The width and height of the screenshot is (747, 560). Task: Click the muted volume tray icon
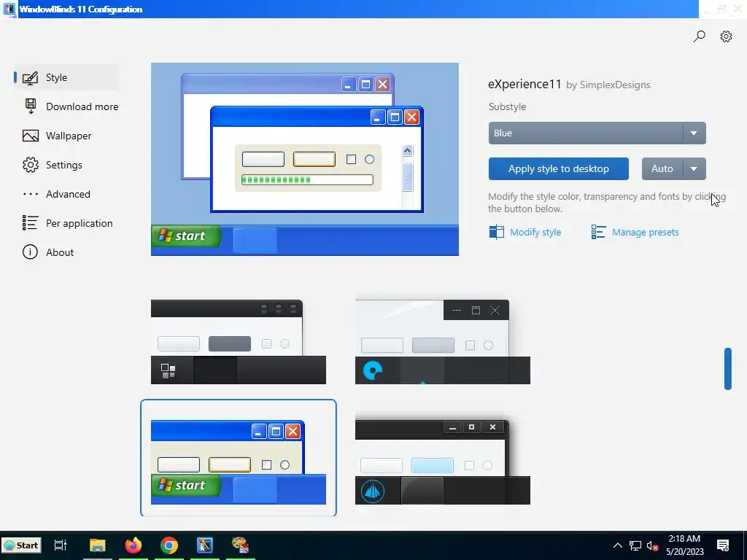652,545
